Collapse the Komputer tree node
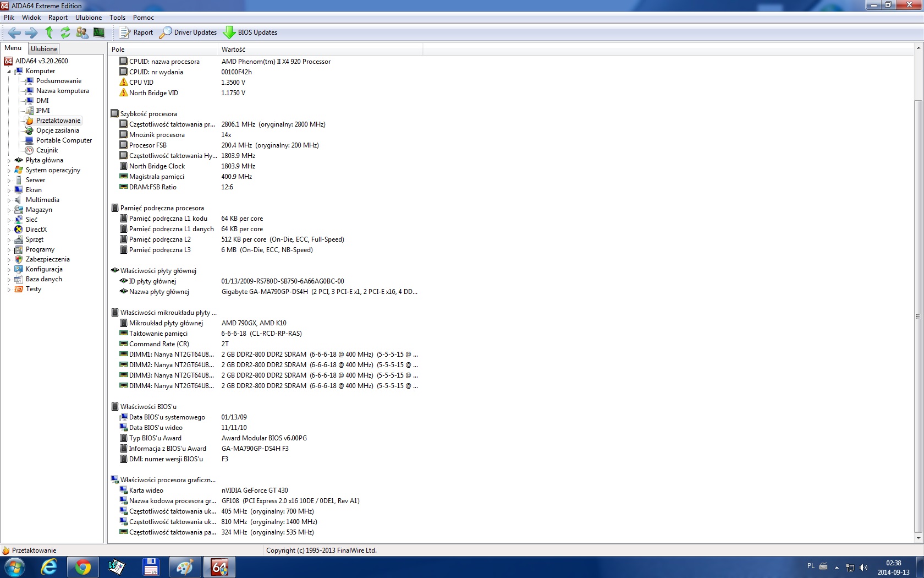Screen dimensions: 924x578 click(9, 72)
